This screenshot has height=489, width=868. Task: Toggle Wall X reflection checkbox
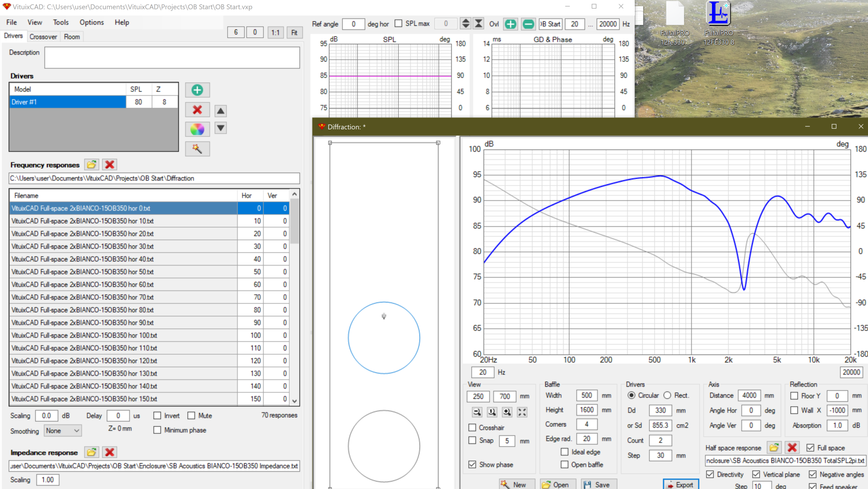tap(794, 410)
